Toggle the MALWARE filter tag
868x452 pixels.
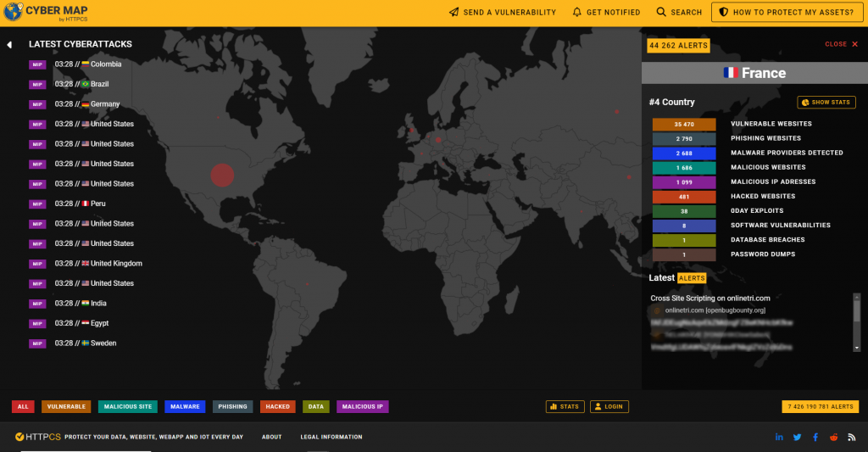click(x=185, y=407)
